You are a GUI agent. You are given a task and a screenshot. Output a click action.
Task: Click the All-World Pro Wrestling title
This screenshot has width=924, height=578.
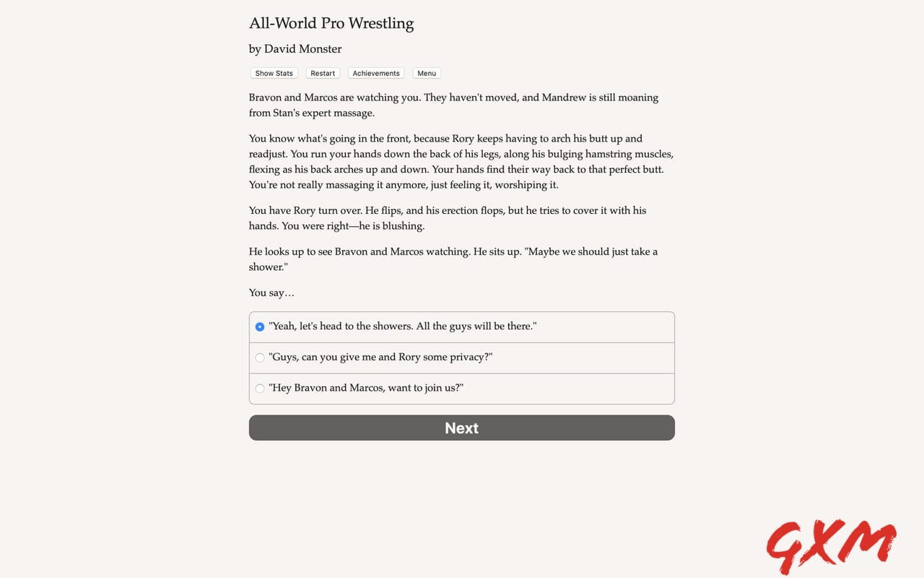pyautogui.click(x=331, y=23)
